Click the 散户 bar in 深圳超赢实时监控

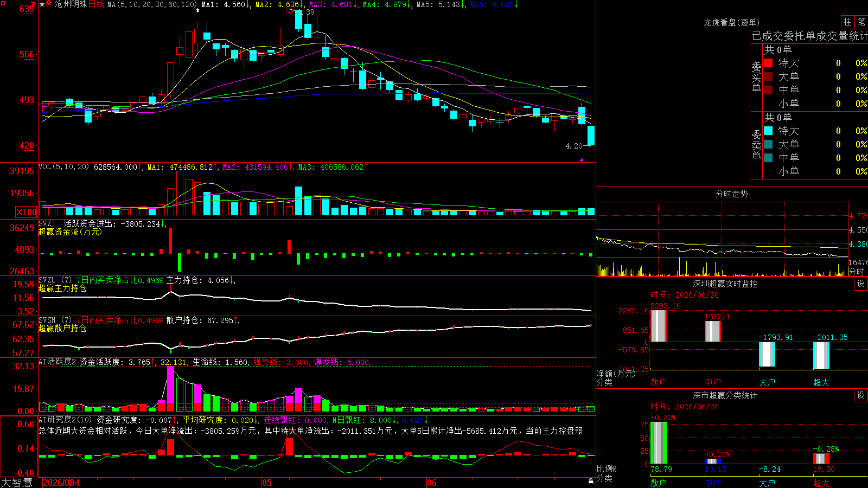click(658, 326)
